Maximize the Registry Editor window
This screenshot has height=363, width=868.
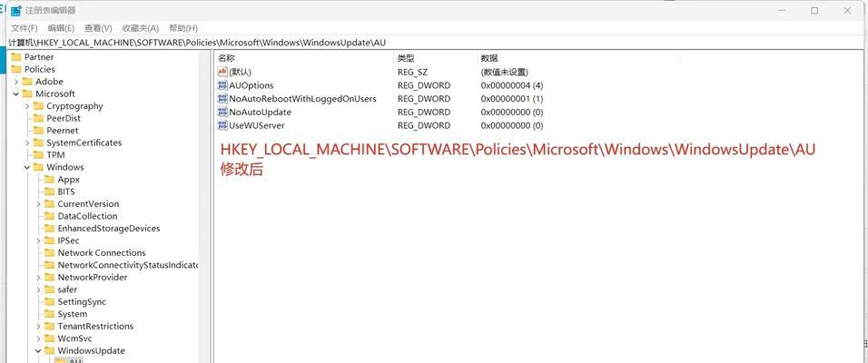pyautogui.click(x=814, y=11)
